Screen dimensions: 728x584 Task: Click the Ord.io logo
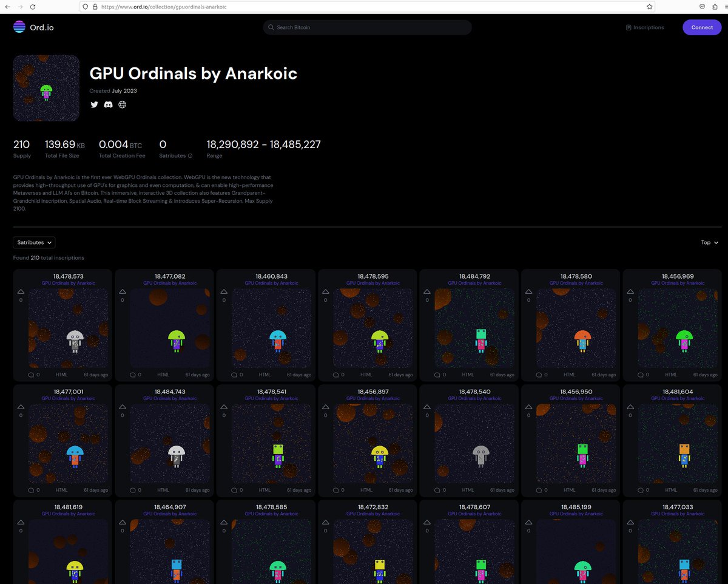pyautogui.click(x=33, y=27)
